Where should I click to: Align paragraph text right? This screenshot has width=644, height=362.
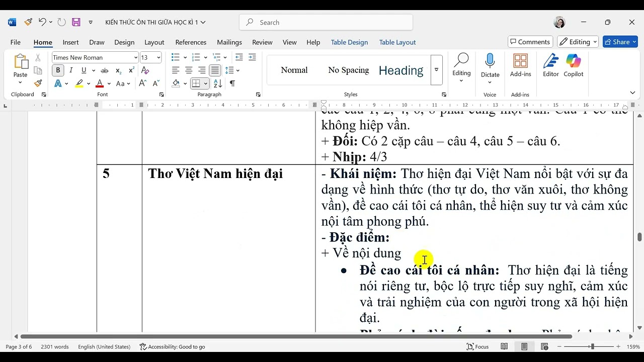(202, 70)
